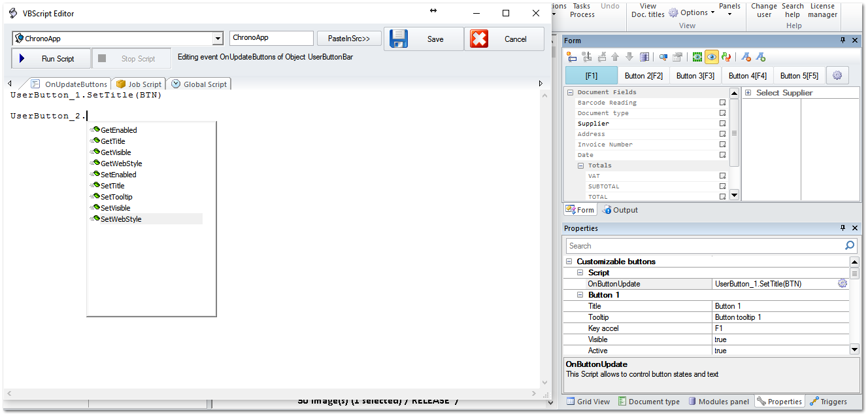Open the database fields icon in Form toolbar
The width and height of the screenshot is (868, 416).
coord(645,57)
